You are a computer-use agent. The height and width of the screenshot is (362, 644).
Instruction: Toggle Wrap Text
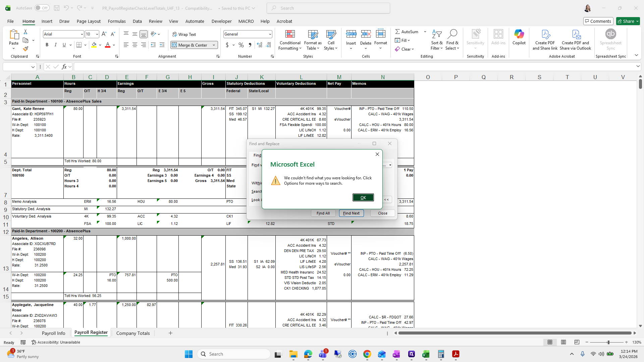click(184, 34)
